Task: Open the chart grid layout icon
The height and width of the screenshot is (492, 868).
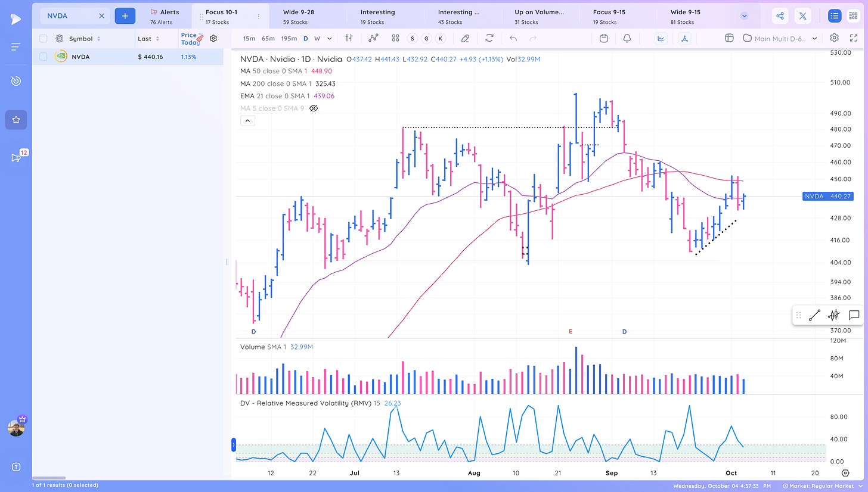Action: (x=395, y=38)
